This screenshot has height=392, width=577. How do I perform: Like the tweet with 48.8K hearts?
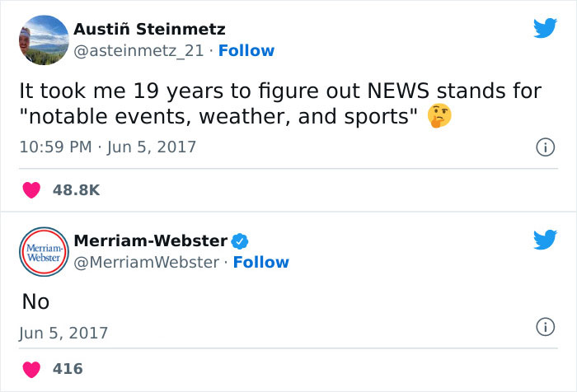pyautogui.click(x=32, y=189)
